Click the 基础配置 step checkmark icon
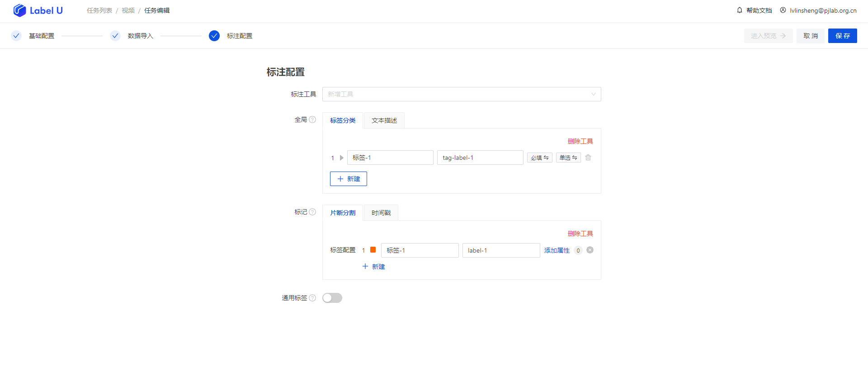The width and height of the screenshot is (868, 373). click(x=16, y=36)
